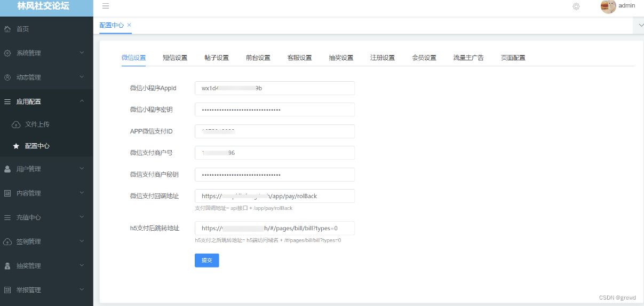The height and width of the screenshot is (306, 644).
Task: Open the settings gear in header
Action: pyautogui.click(x=576, y=6)
